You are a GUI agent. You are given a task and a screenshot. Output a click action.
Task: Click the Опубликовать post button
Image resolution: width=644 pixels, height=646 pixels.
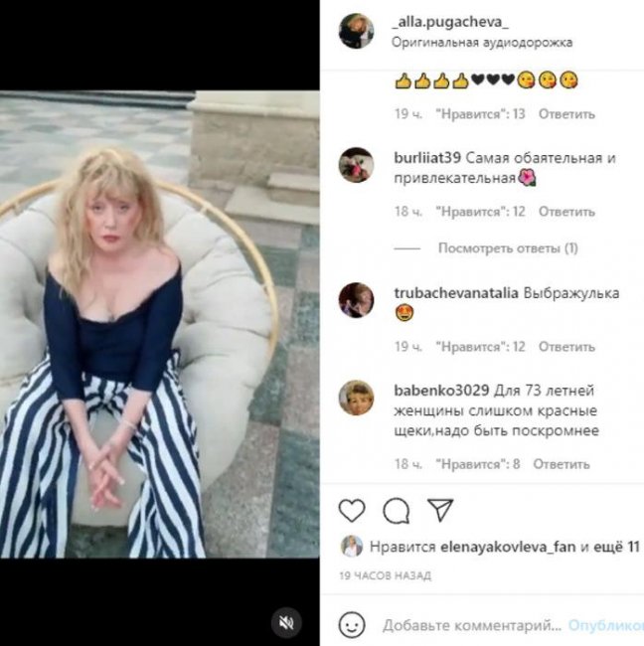tap(606, 625)
